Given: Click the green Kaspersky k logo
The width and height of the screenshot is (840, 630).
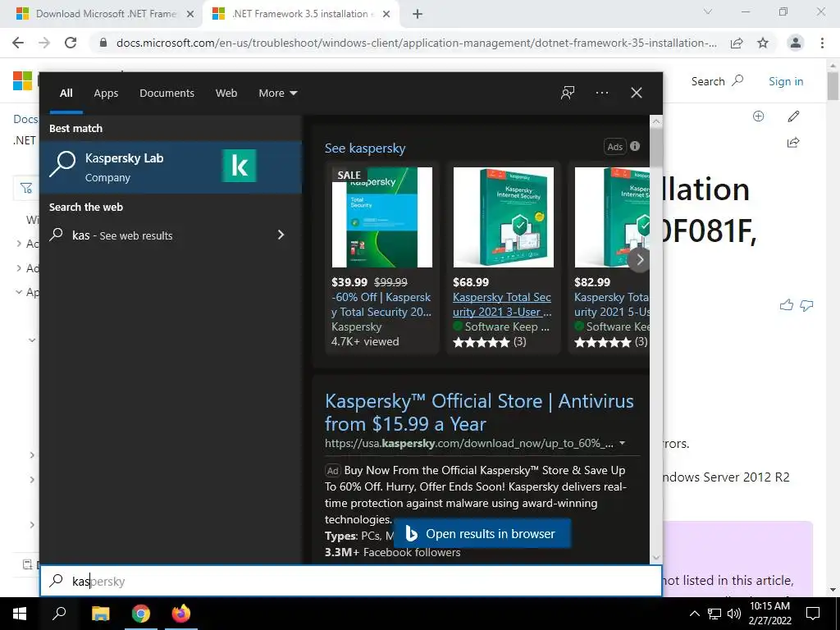Looking at the screenshot, I should [x=239, y=166].
